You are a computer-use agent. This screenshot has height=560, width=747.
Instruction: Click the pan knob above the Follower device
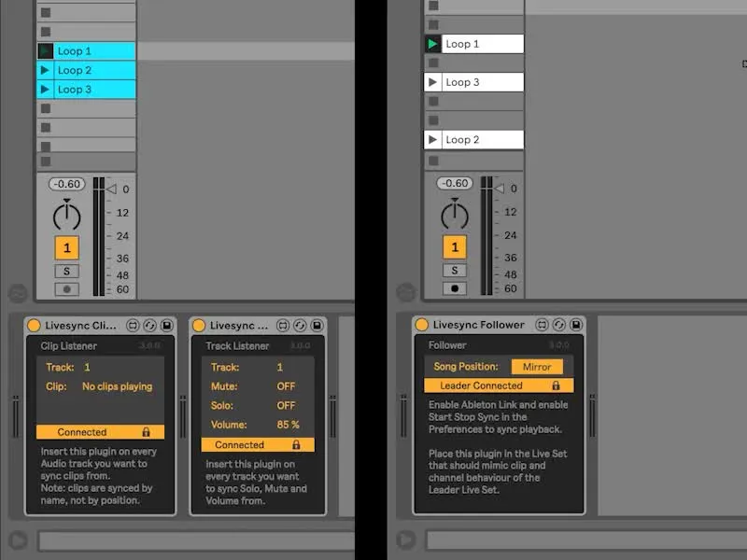(x=455, y=215)
